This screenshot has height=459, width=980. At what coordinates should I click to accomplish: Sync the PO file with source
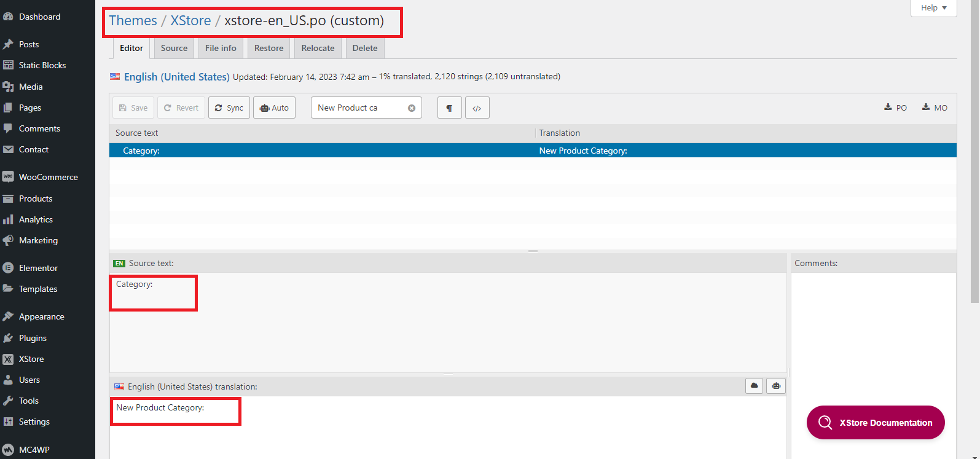pos(229,108)
